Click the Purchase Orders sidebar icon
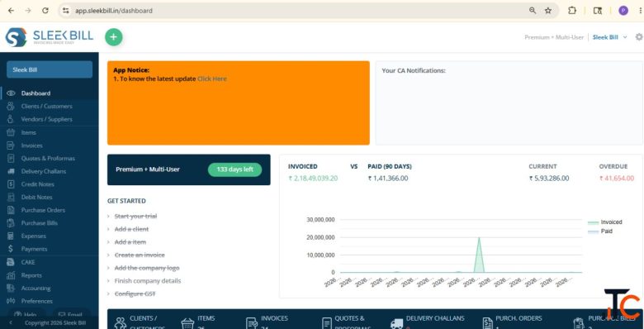Image resolution: width=644 pixels, height=329 pixels. (x=11, y=210)
